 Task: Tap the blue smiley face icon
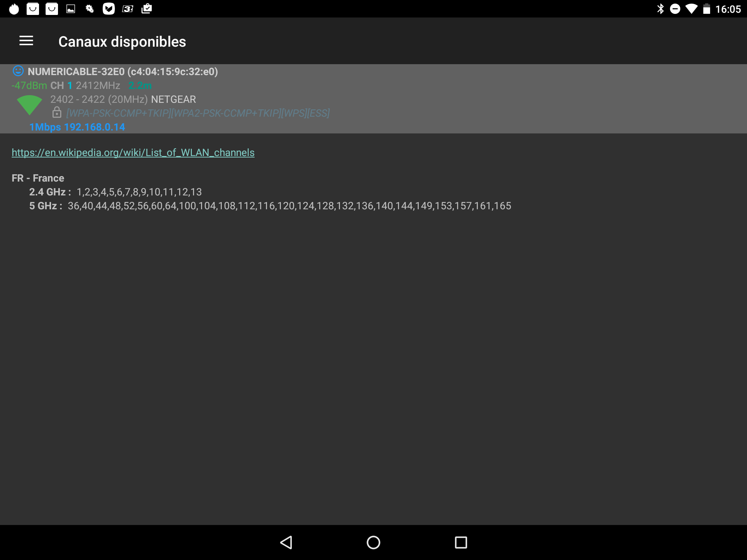pyautogui.click(x=18, y=71)
